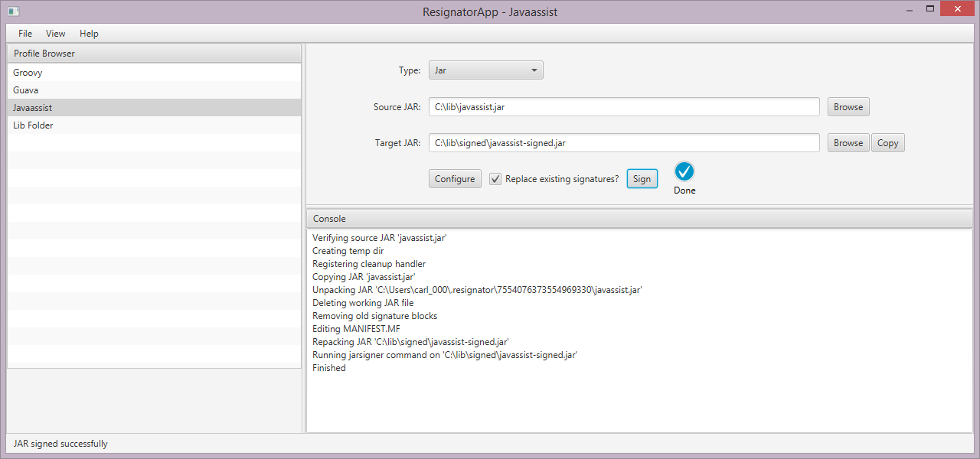Image resolution: width=980 pixels, height=459 pixels.
Task: Click the Profile Browser header
Action: click(x=154, y=54)
